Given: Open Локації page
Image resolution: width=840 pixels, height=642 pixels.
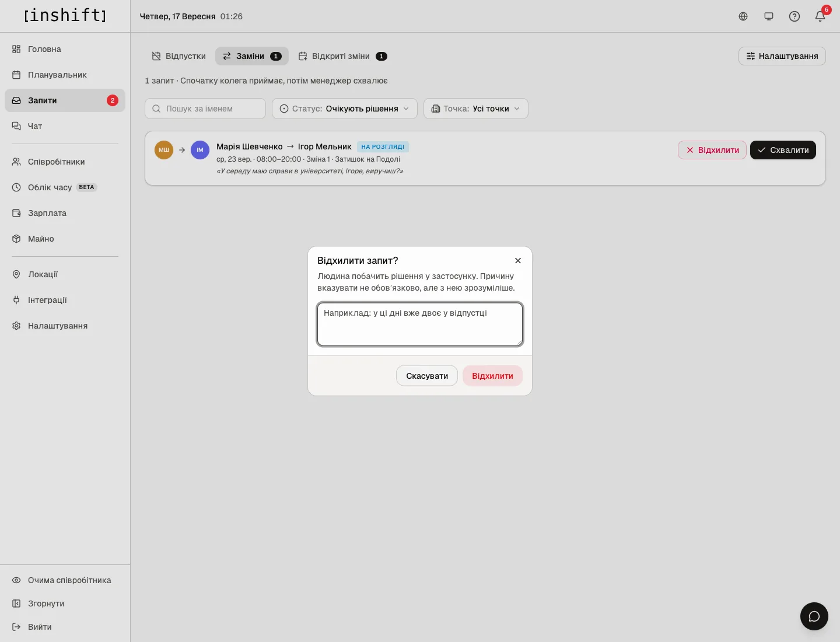Looking at the screenshot, I should pyautogui.click(x=65, y=274).
